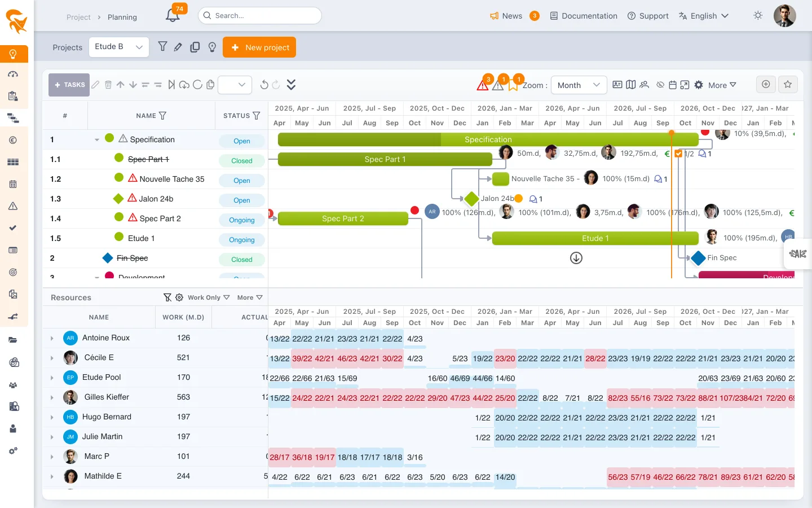Collapse all tasks with double chevron icon
Screen dimensions: 812x508
[x=291, y=85]
